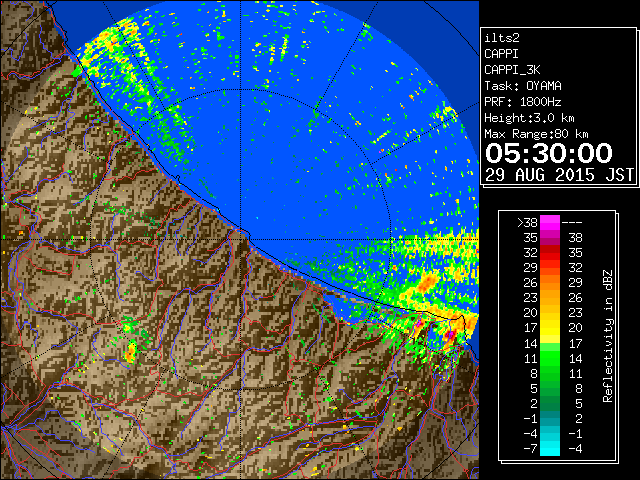Screen dimensions: 640x480
Task: Click the 'Reflectivity in dBZ' axis label
Action: coord(607,336)
